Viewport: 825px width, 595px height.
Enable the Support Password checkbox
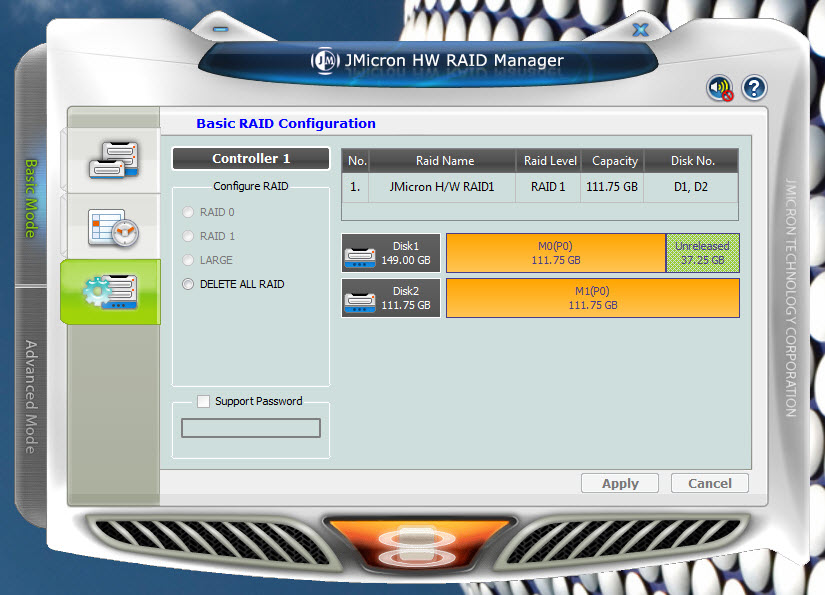coord(203,401)
